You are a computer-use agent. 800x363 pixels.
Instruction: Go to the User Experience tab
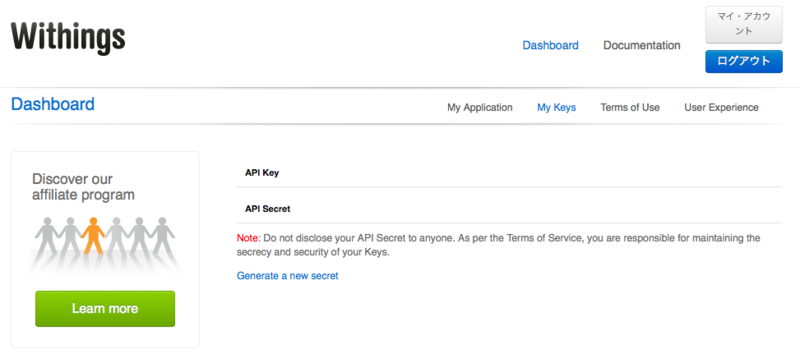pyautogui.click(x=721, y=108)
